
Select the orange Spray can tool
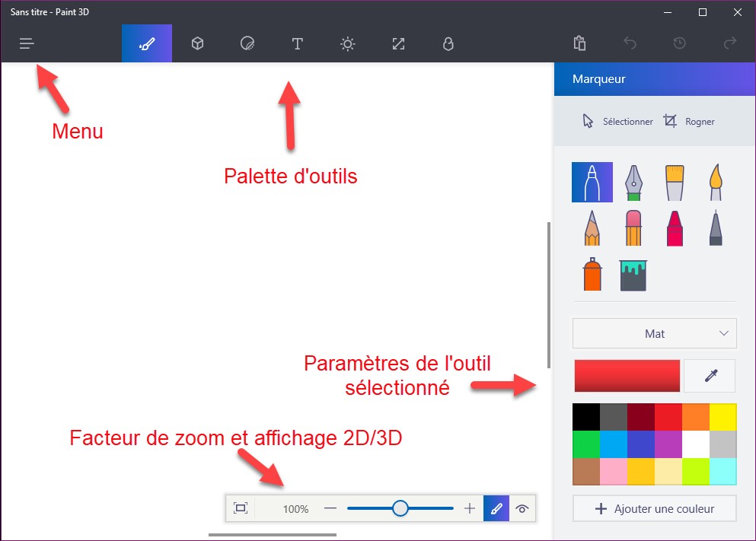pos(592,274)
